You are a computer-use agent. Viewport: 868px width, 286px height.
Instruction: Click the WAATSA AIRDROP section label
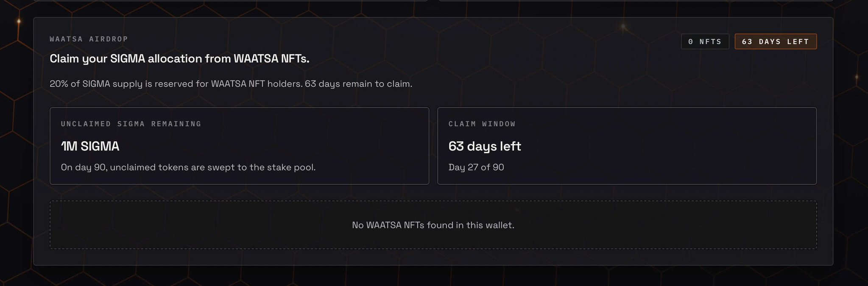click(89, 39)
